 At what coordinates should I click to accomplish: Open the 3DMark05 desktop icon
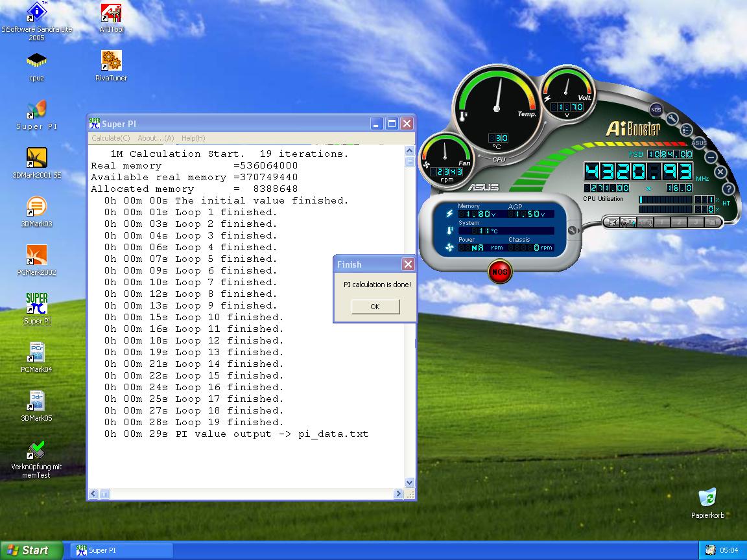coord(36,402)
